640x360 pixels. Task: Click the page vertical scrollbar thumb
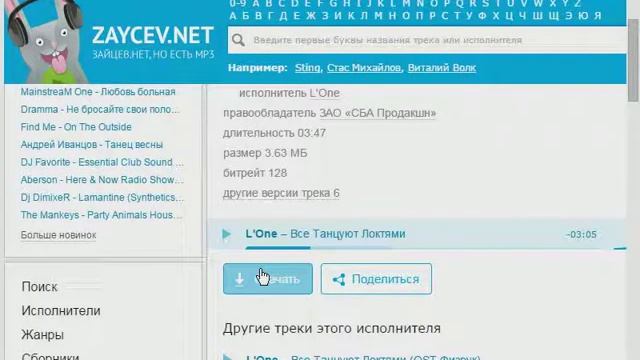(x=633, y=59)
